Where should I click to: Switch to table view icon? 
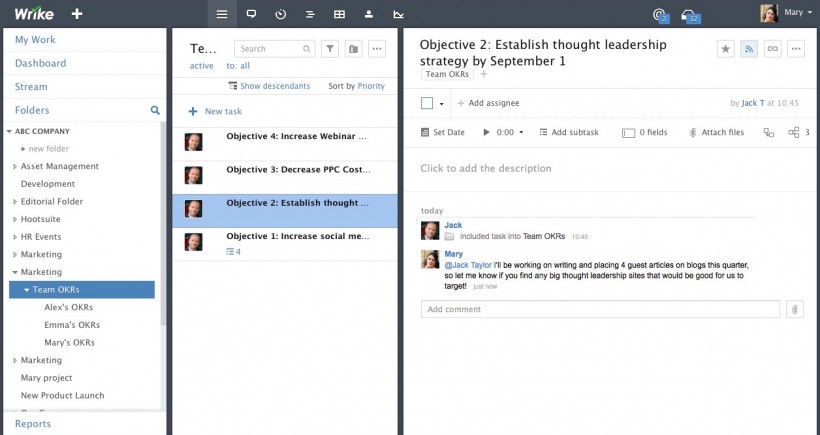(339, 14)
